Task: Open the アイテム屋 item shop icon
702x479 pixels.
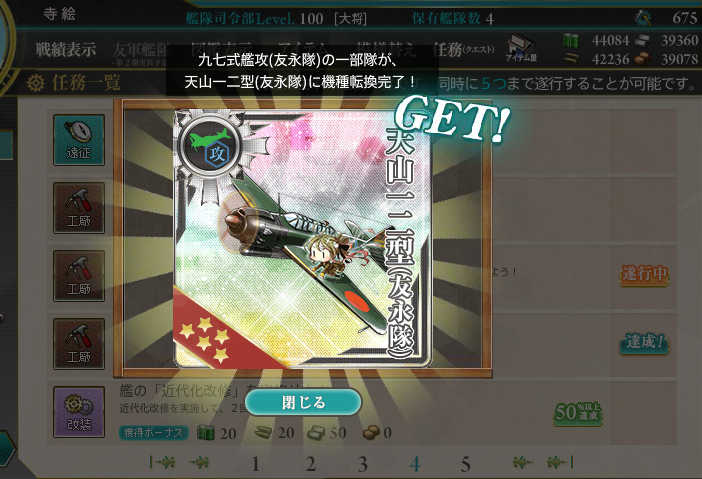Action: click(x=521, y=48)
